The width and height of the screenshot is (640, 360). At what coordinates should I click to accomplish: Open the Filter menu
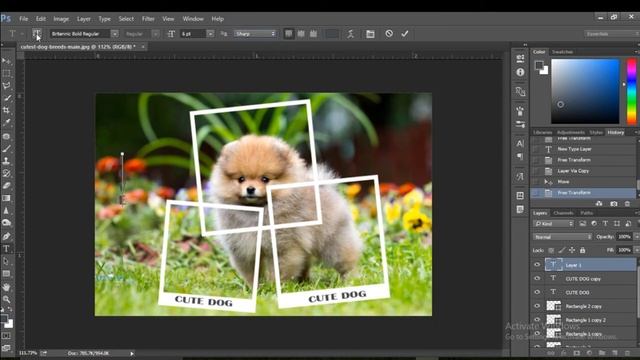tap(148, 19)
